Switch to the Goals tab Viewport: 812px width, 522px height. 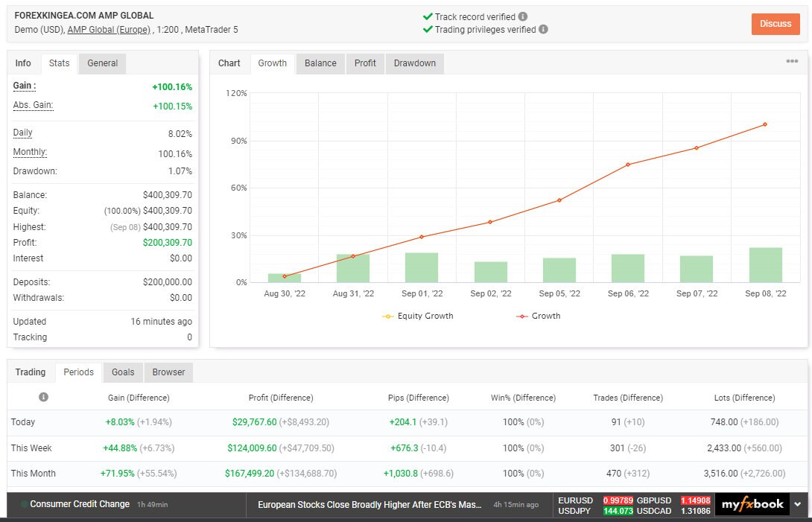pyautogui.click(x=122, y=372)
